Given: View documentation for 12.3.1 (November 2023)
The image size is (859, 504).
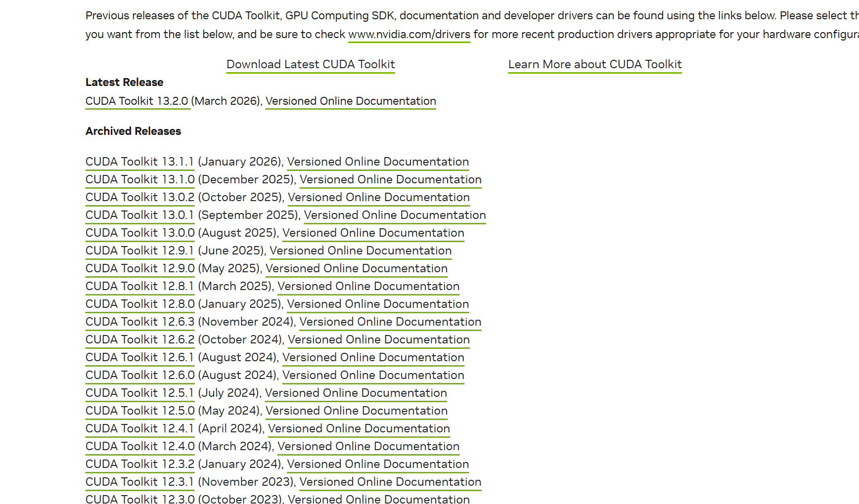Looking at the screenshot, I should tap(390, 482).
